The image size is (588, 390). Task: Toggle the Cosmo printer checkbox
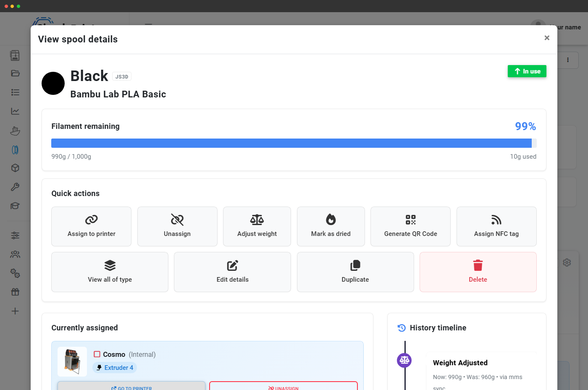click(x=97, y=354)
